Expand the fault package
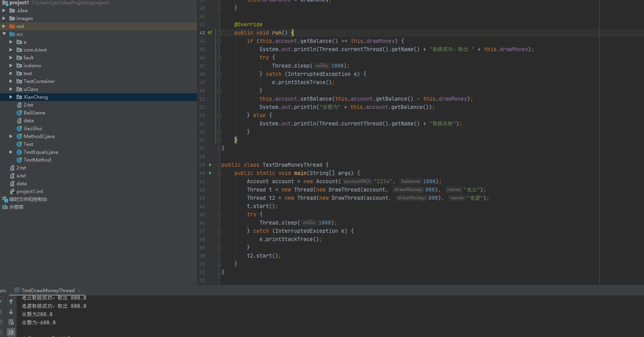644x337 pixels. pos(11,58)
